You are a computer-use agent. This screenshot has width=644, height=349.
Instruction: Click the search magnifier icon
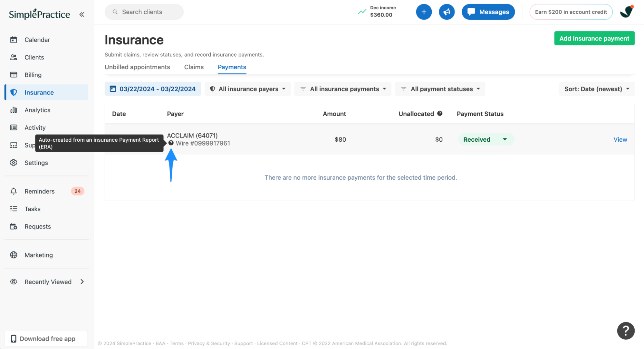(115, 12)
